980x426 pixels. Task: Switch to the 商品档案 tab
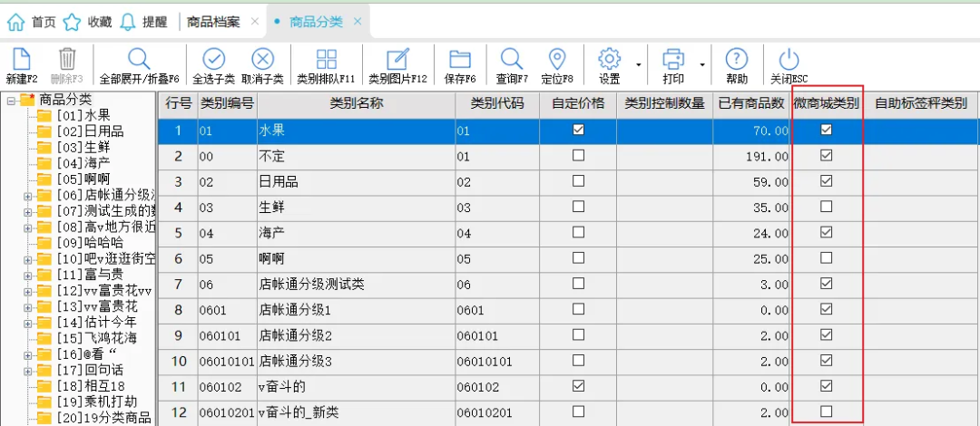tap(213, 21)
